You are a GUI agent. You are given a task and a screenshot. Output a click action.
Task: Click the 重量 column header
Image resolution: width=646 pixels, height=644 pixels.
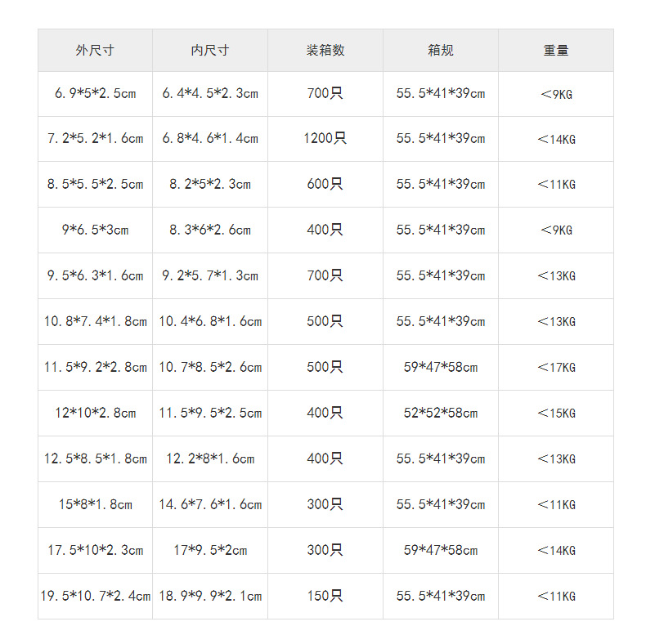556,51
